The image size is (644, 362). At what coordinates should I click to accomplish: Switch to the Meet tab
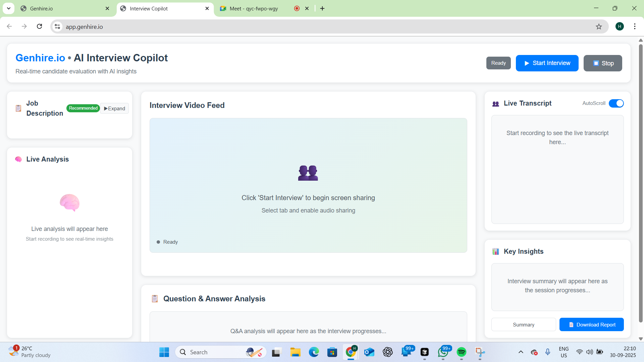(254, 8)
